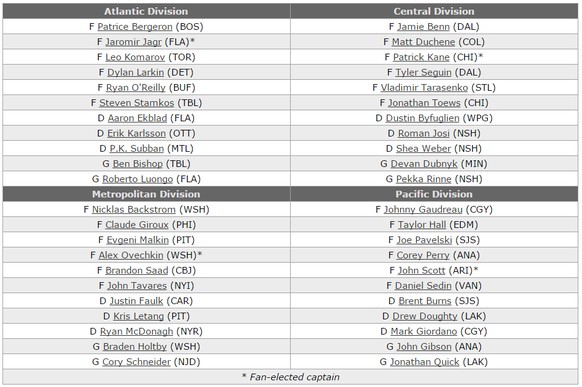Open Nicklas Backstrom link
The height and width of the screenshot is (387, 582).
click(134, 209)
